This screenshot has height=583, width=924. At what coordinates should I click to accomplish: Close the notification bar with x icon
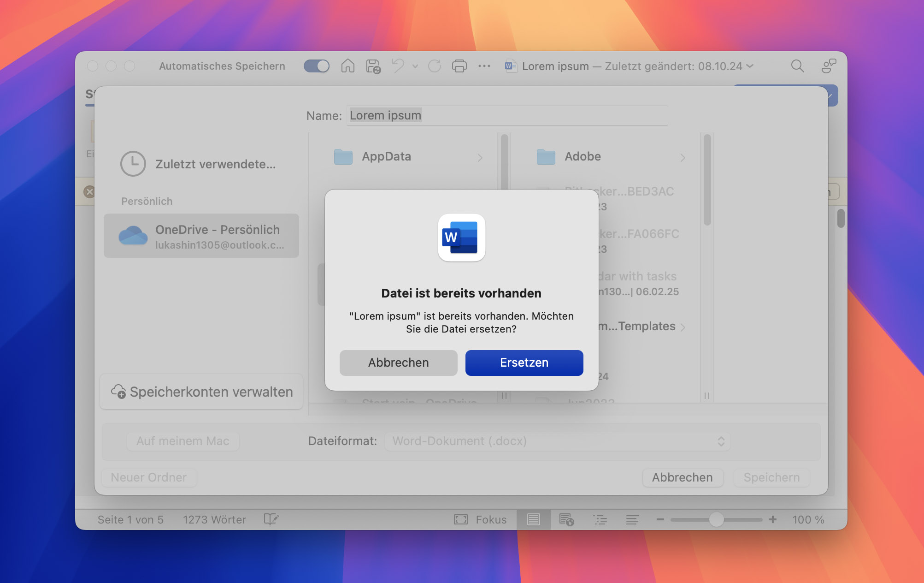coord(89,192)
